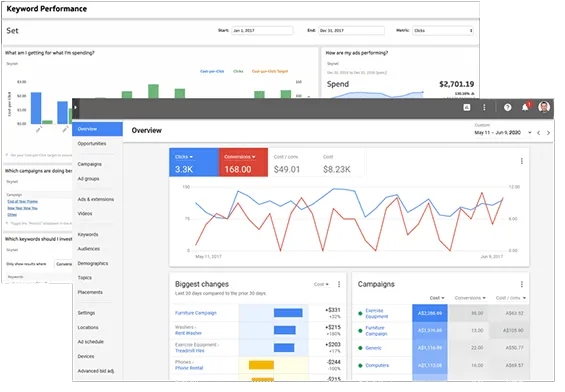Click the help question mark icon
This screenshot has height=392, width=565.
(507, 107)
